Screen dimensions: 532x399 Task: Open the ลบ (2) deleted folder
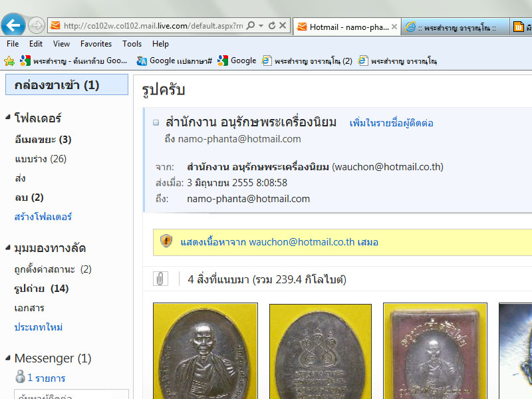(29, 198)
